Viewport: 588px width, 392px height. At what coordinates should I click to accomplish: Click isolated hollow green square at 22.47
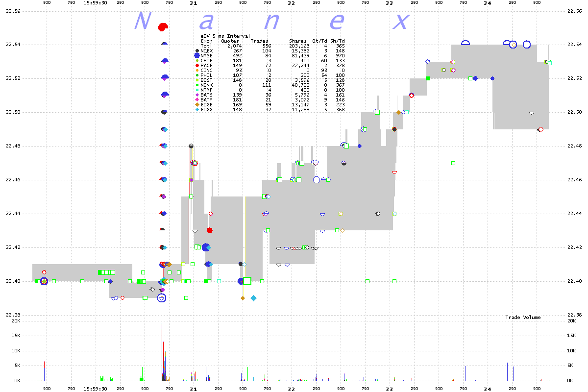453,163
